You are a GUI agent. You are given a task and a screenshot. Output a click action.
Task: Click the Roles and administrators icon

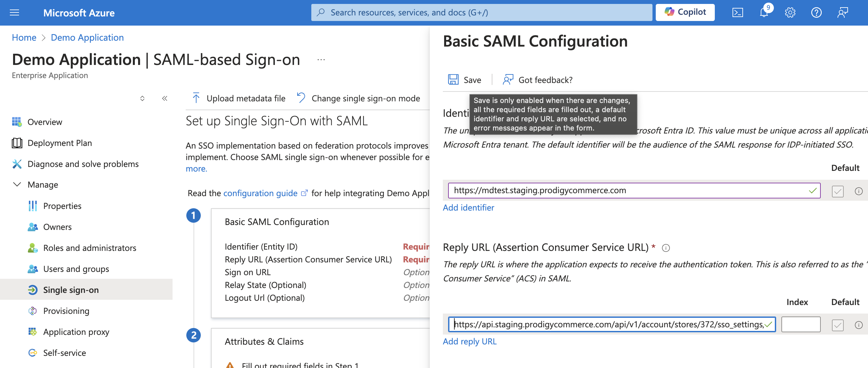point(33,248)
